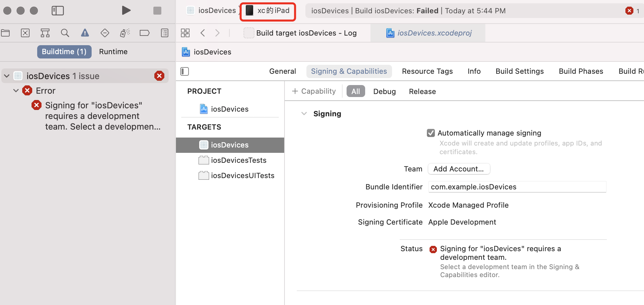Collapse the Error group
Screen dimensions: 644x305
[16, 91]
